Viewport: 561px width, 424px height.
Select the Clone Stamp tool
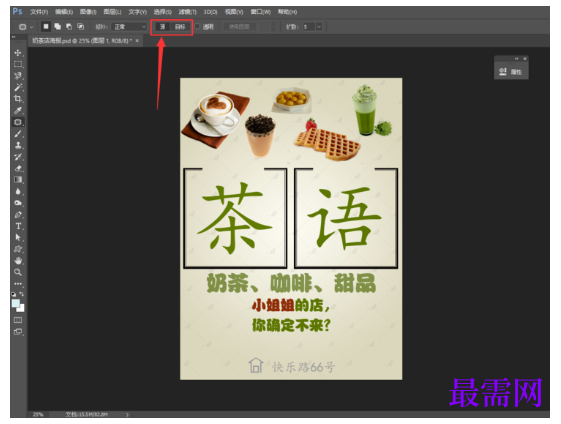18,145
